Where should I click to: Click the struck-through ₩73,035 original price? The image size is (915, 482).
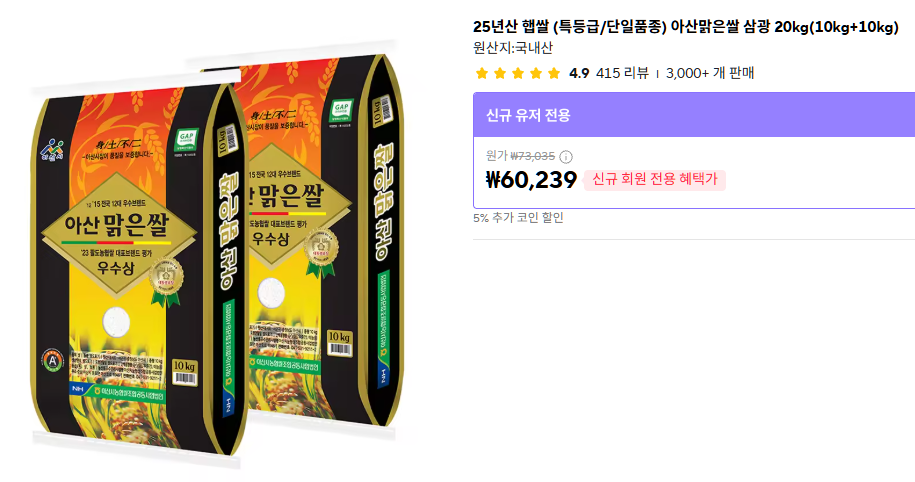[x=533, y=156]
